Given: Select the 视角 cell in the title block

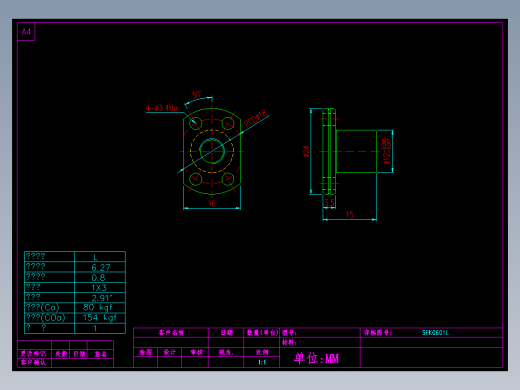Looking at the screenshot, I should [x=226, y=352].
